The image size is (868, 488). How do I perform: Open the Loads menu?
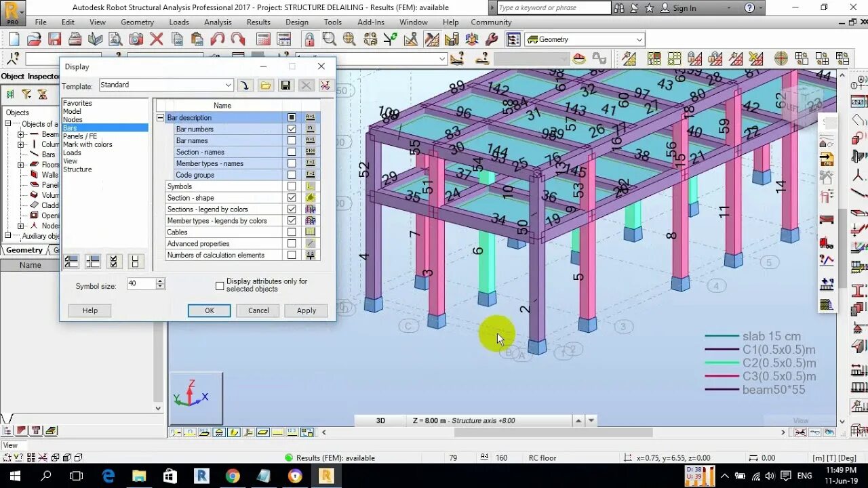(179, 22)
